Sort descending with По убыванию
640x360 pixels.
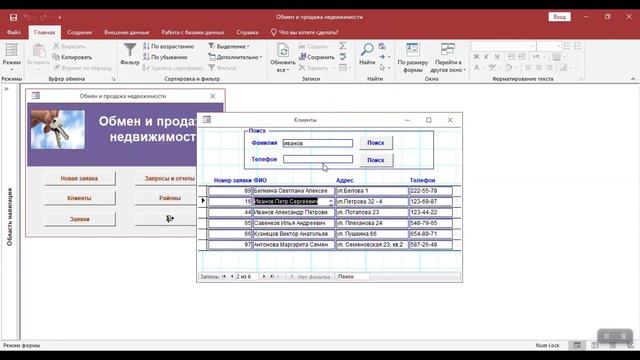point(165,57)
